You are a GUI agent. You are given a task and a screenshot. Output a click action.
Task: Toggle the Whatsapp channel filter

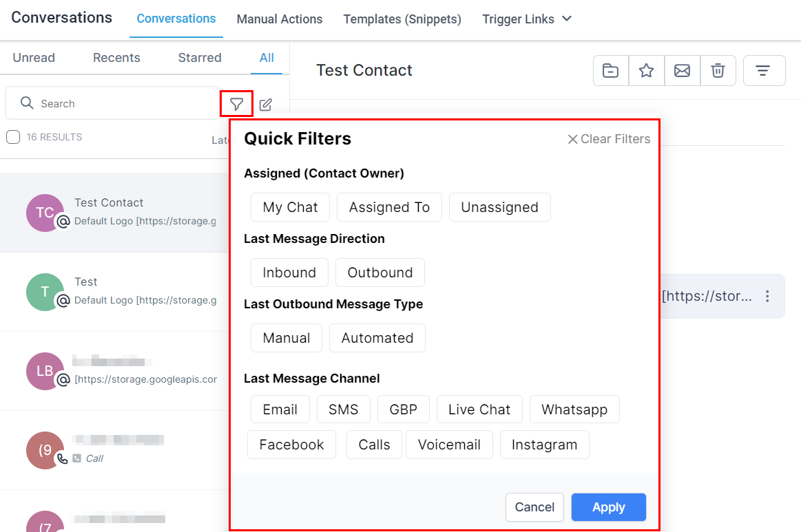574,409
